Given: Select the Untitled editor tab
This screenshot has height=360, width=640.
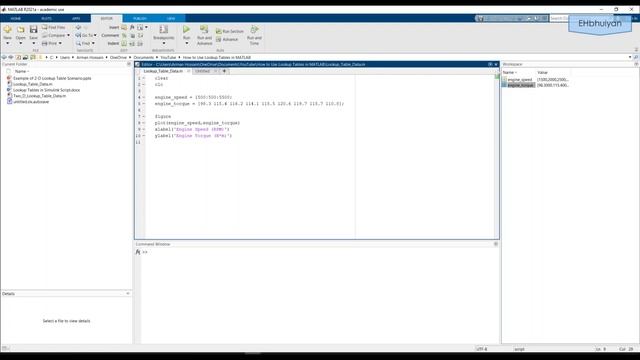Looking at the screenshot, I should 202,71.
